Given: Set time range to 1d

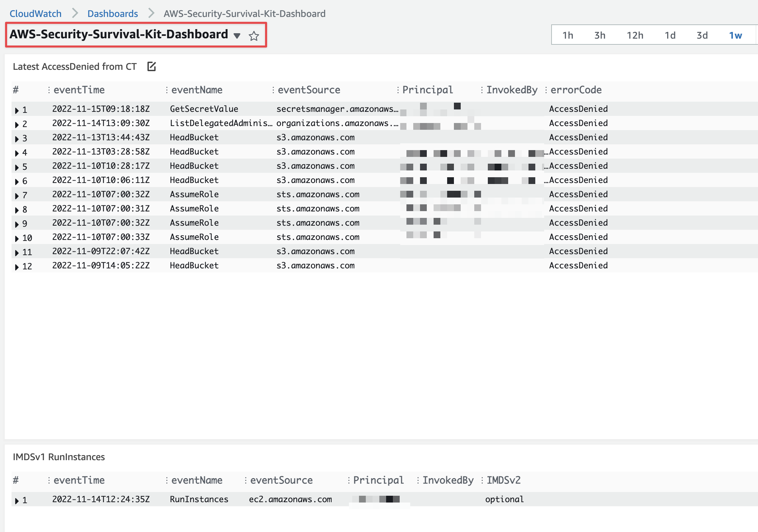Looking at the screenshot, I should (x=670, y=35).
